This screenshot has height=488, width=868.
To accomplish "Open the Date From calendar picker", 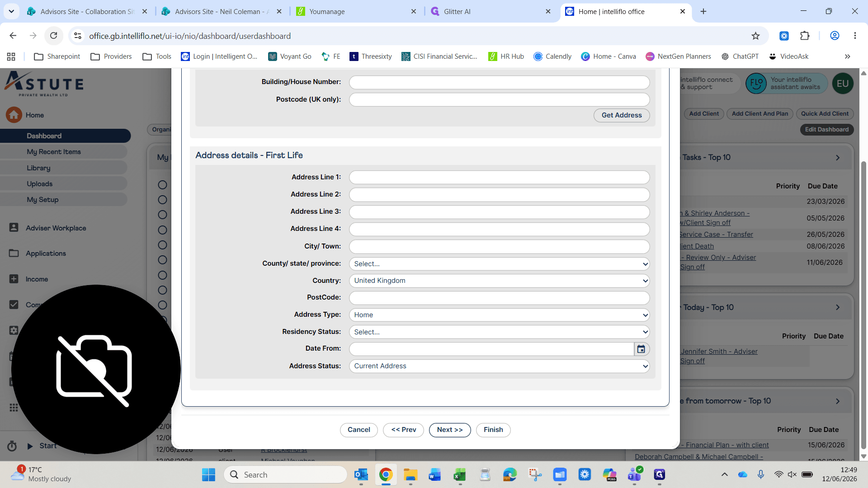I will (x=641, y=349).
